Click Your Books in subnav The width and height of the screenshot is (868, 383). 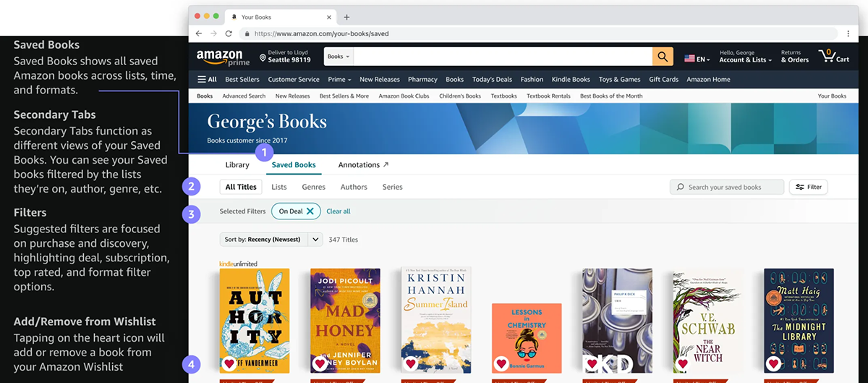point(832,96)
